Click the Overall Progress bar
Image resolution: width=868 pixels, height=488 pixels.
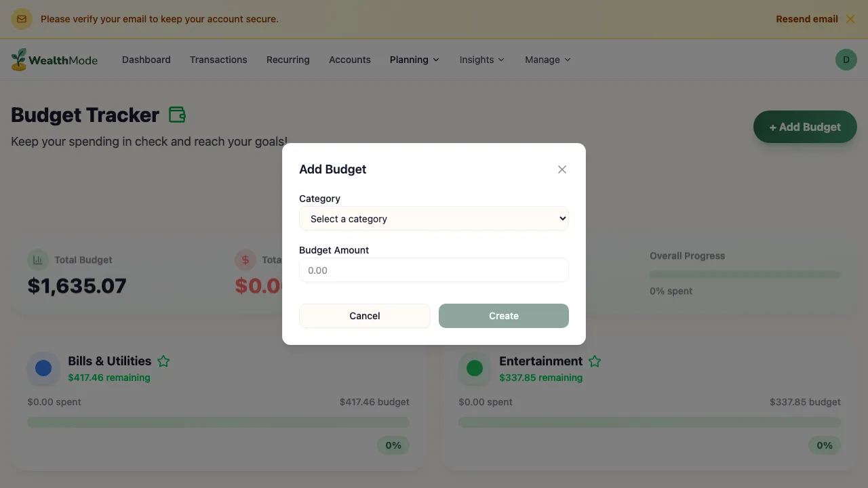coord(745,274)
